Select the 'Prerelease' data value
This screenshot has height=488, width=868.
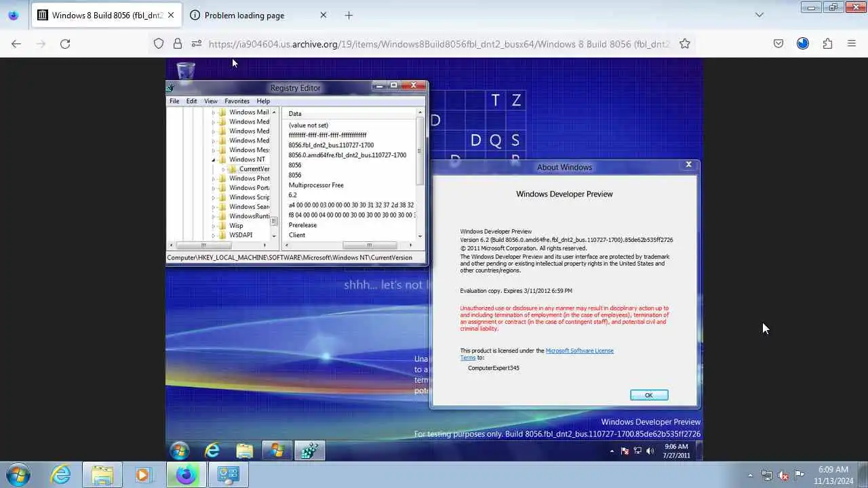(302, 225)
